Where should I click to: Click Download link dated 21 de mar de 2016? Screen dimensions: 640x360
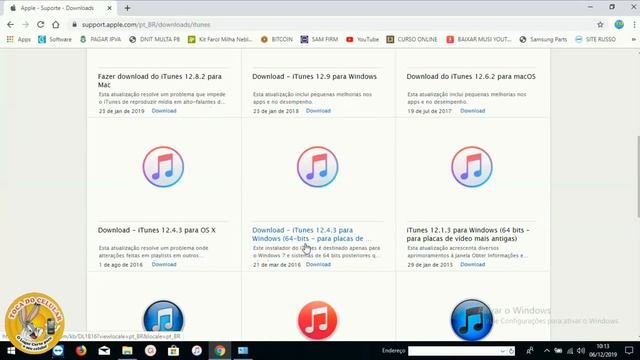[318, 264]
